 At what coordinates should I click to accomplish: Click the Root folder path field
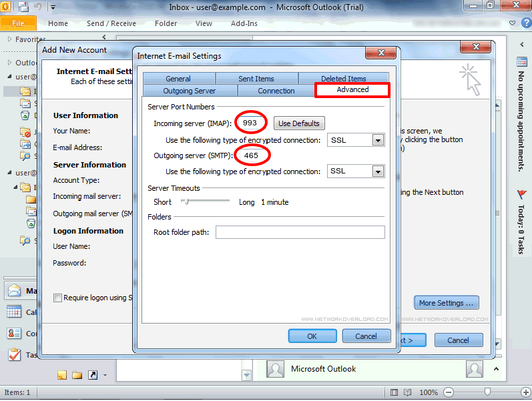click(x=300, y=232)
